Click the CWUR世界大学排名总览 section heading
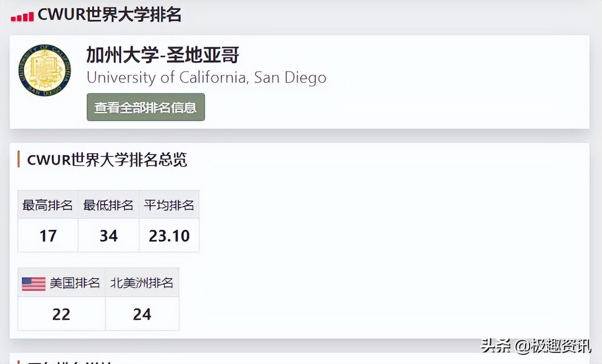This screenshot has width=602, height=364. coord(107,160)
